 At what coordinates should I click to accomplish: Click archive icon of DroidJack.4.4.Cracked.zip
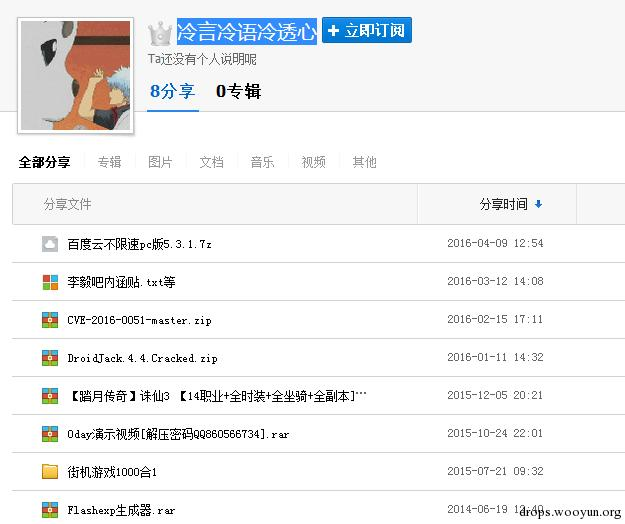tap(50, 358)
